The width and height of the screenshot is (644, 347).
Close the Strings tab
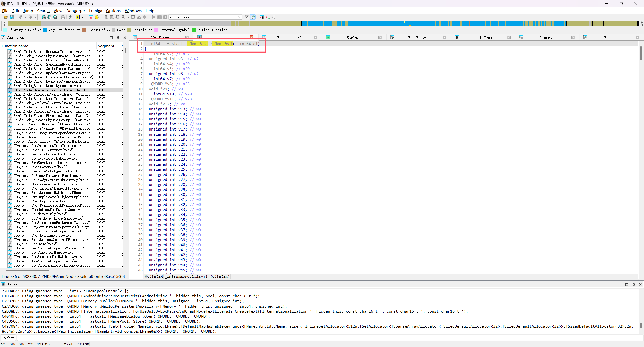pyautogui.click(x=380, y=37)
